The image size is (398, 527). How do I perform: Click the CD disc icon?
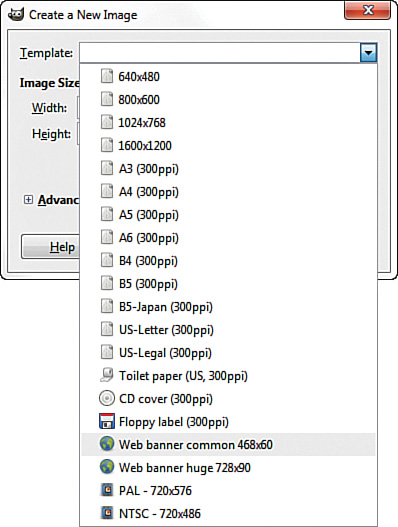107,398
